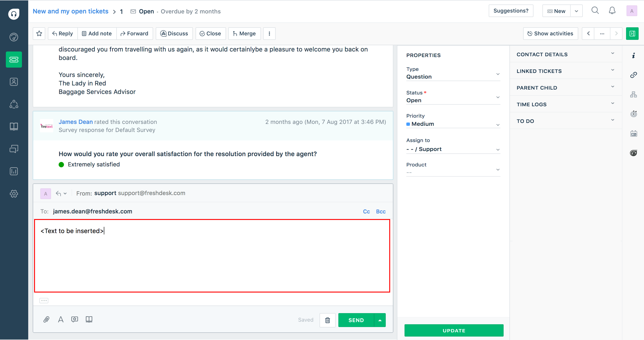Collapse the right side panel

pyautogui.click(x=632, y=33)
